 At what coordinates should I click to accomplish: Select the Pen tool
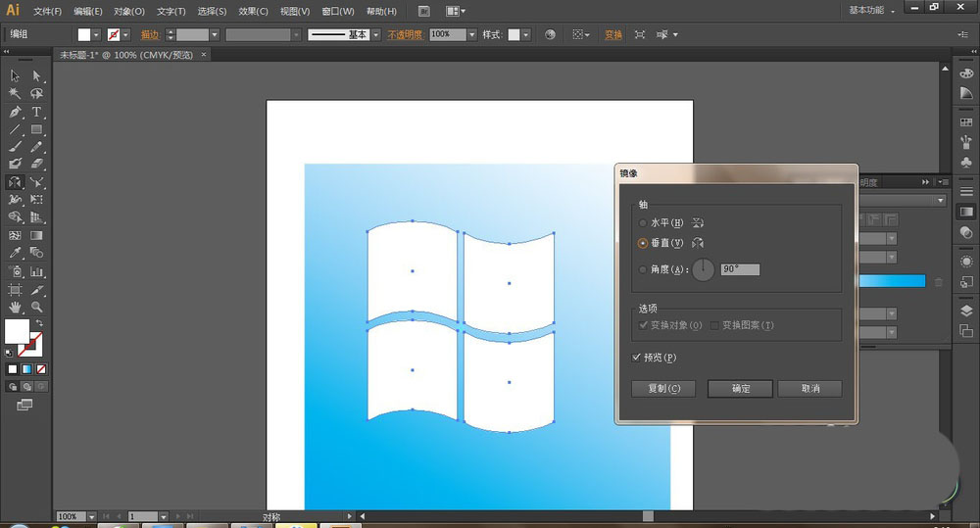tap(15, 112)
